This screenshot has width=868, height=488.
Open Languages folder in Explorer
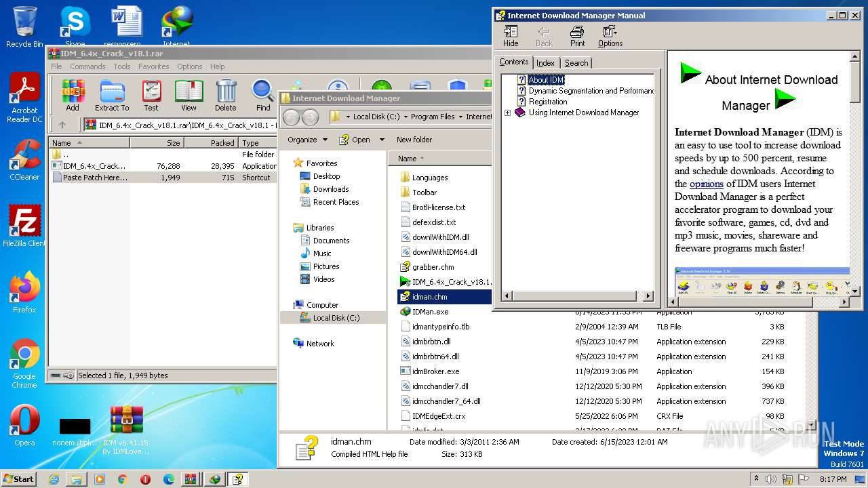[430, 178]
